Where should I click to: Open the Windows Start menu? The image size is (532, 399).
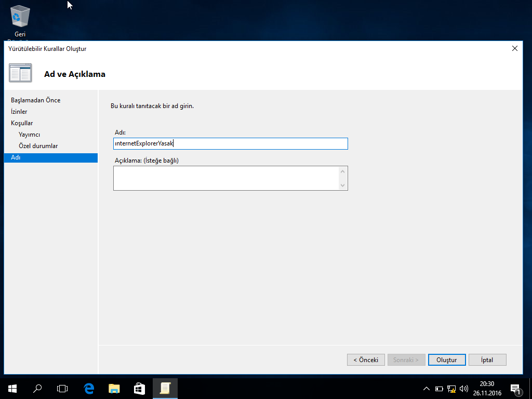point(12,388)
